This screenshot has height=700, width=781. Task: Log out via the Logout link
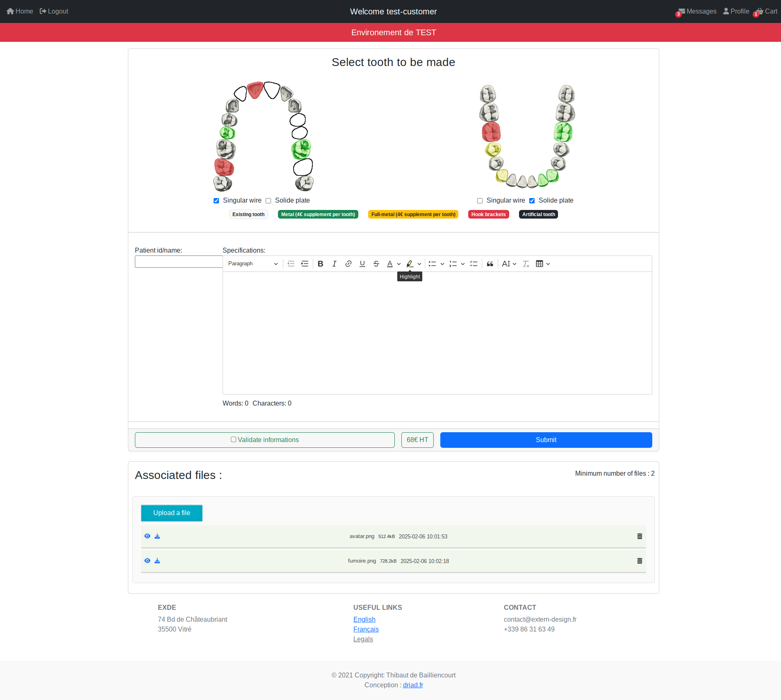[x=54, y=11]
